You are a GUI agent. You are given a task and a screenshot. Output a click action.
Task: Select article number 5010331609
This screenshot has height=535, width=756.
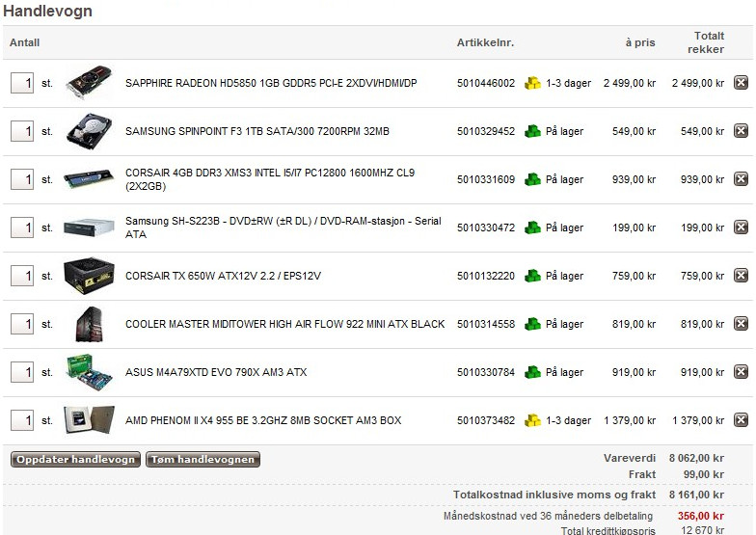486,179
